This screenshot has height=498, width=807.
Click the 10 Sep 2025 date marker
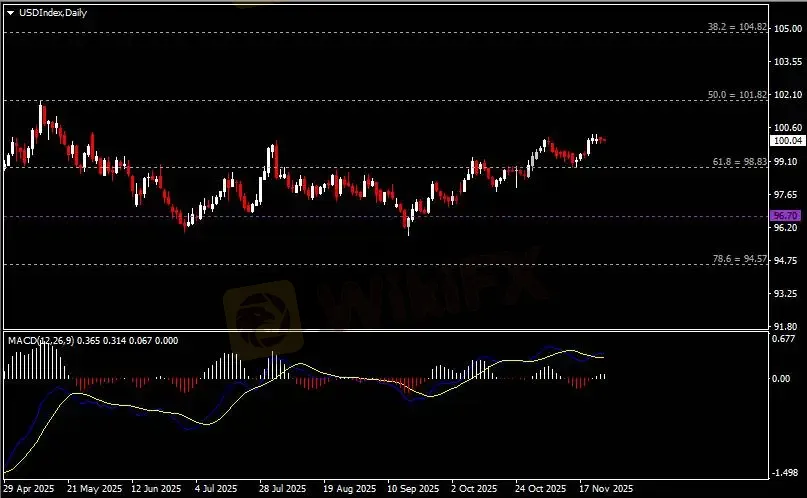(413, 489)
